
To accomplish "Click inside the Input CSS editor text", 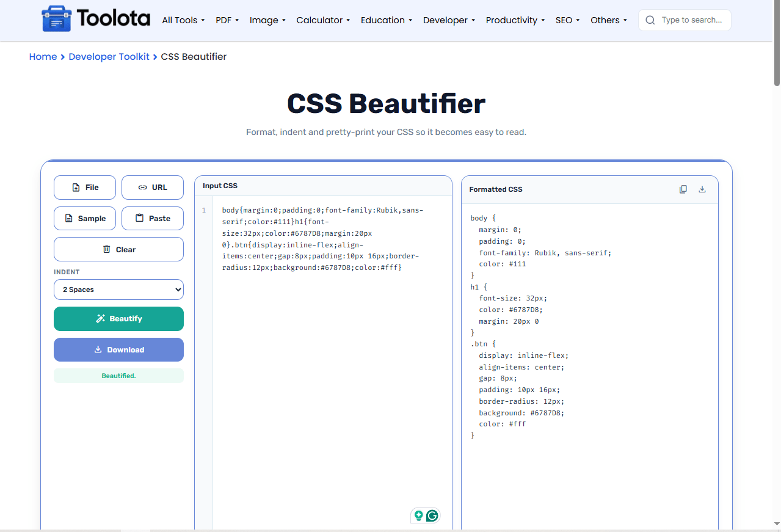I will click(x=322, y=239).
